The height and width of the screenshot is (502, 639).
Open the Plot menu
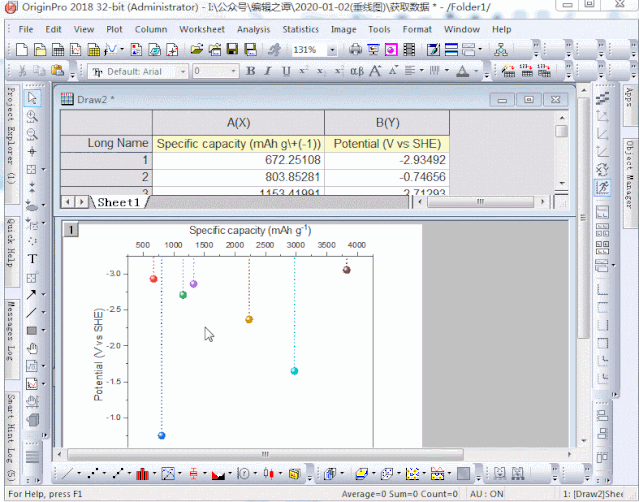pyautogui.click(x=116, y=29)
